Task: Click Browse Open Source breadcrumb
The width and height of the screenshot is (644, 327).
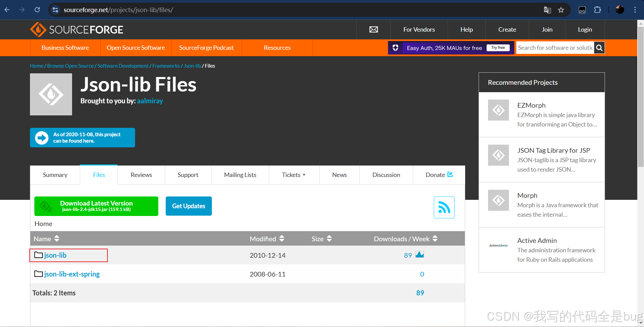Action: point(70,66)
